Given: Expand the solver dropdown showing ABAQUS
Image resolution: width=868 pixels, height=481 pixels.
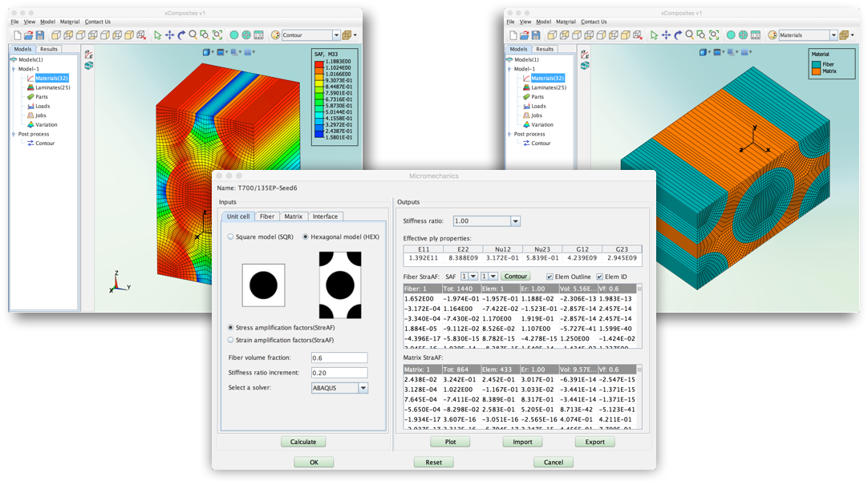Looking at the screenshot, I should (x=363, y=388).
